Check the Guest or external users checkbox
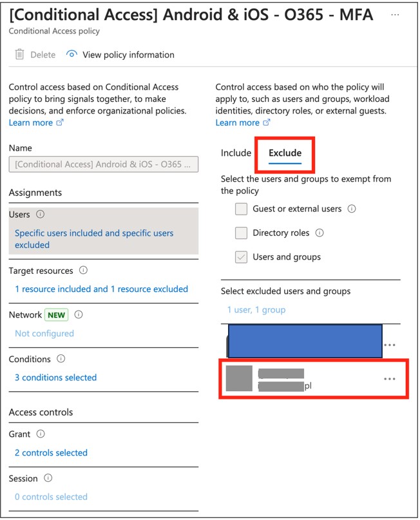420x520 pixels. click(x=241, y=209)
